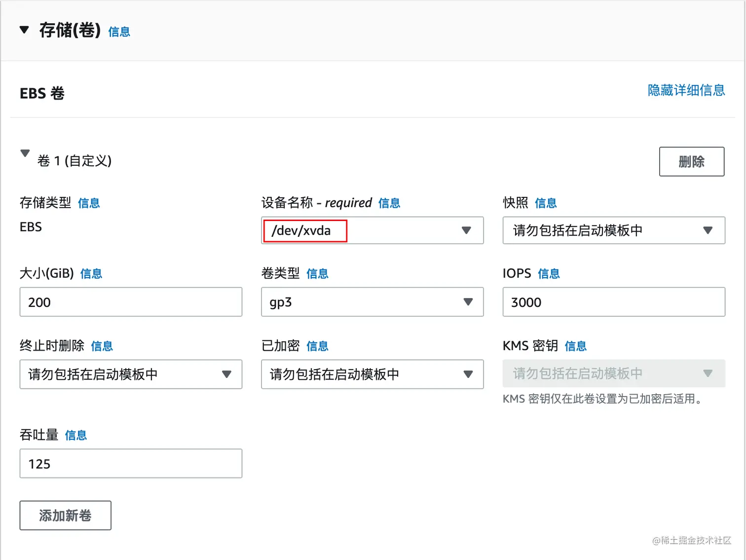Collapse the 存储(卷) section triangle
The width and height of the screenshot is (746, 560).
(x=24, y=31)
